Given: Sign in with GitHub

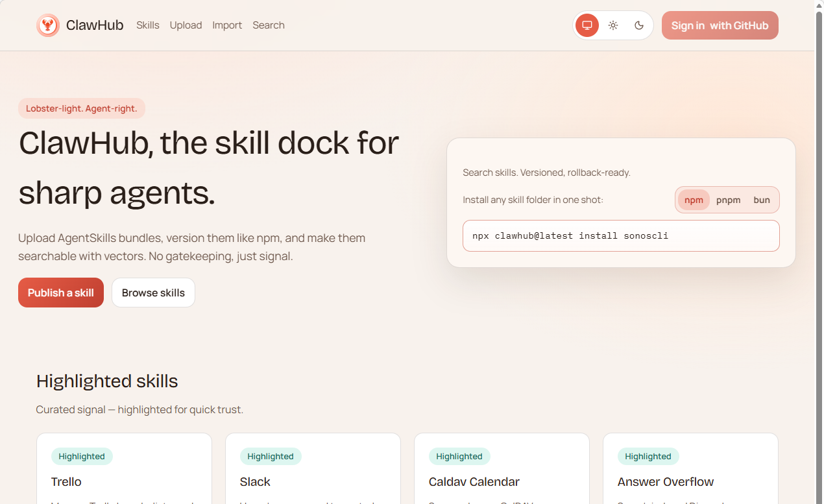Looking at the screenshot, I should (720, 25).
